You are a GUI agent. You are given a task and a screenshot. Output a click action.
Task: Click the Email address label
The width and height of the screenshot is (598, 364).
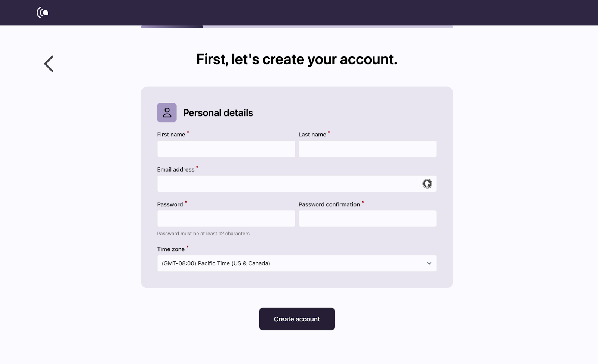tap(176, 170)
